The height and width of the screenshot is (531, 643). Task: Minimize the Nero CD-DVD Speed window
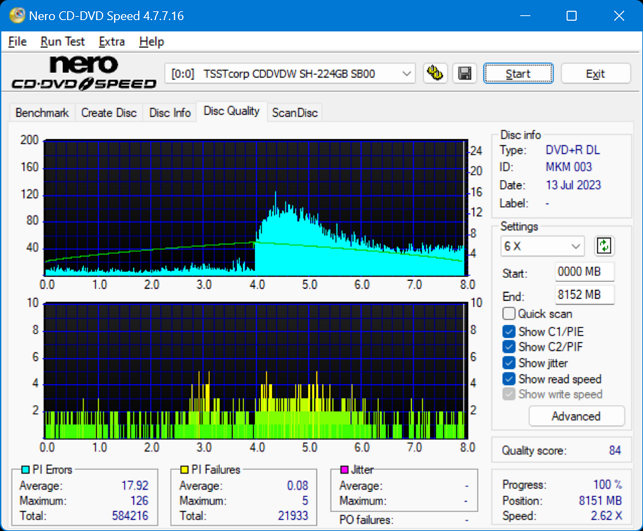(x=525, y=16)
